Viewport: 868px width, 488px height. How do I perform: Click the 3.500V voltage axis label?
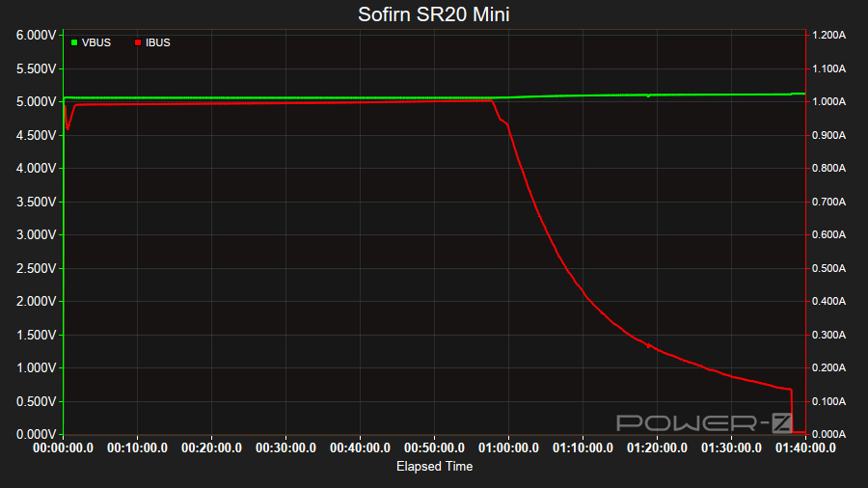(x=36, y=202)
